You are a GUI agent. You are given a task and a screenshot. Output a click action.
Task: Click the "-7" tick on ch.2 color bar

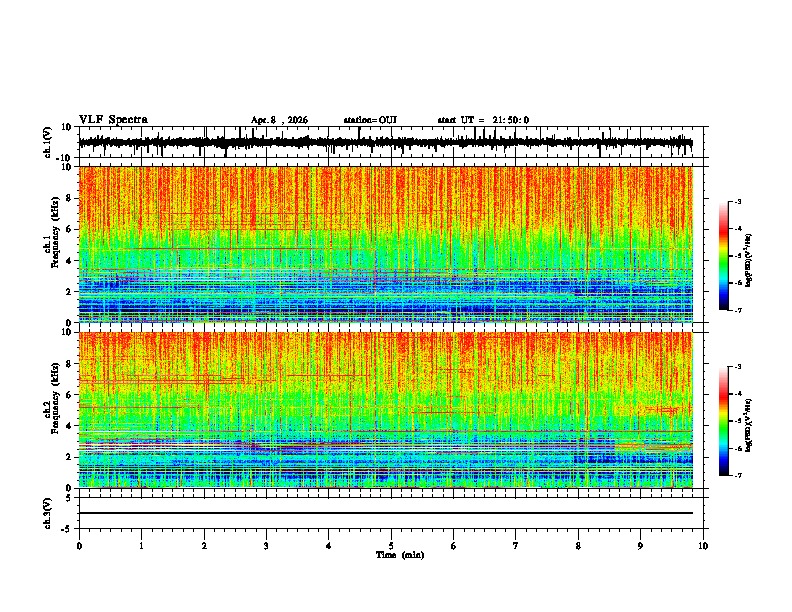[x=737, y=475]
